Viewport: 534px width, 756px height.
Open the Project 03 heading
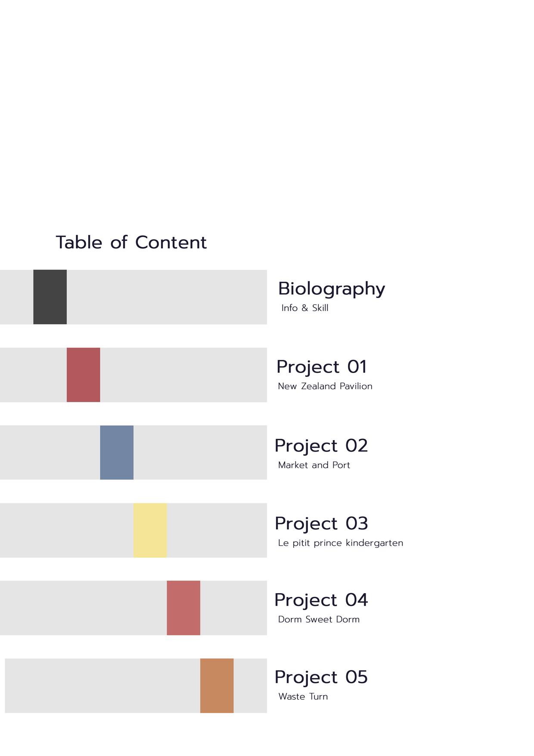click(x=321, y=524)
